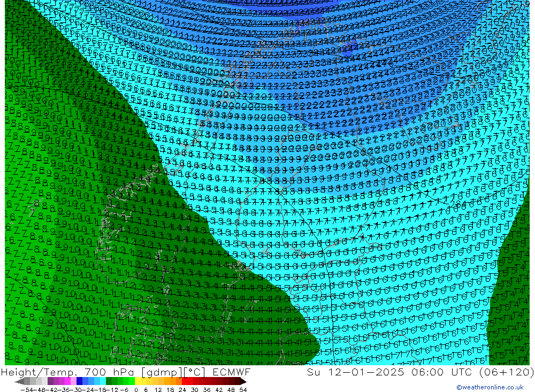Click the '[°C]' unit label
535x392 pixels.
tap(195, 372)
